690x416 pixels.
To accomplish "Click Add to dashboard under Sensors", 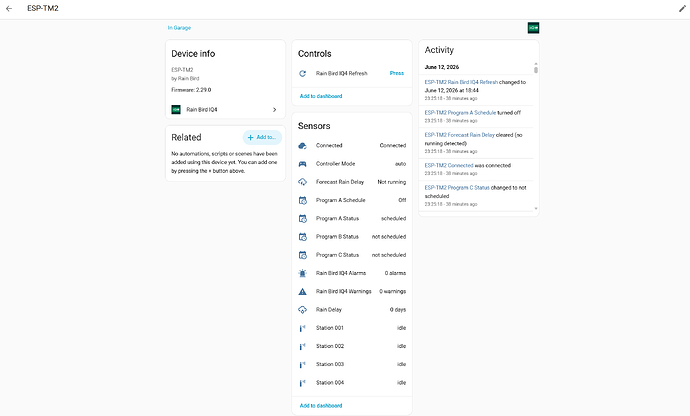I will (x=321, y=405).
